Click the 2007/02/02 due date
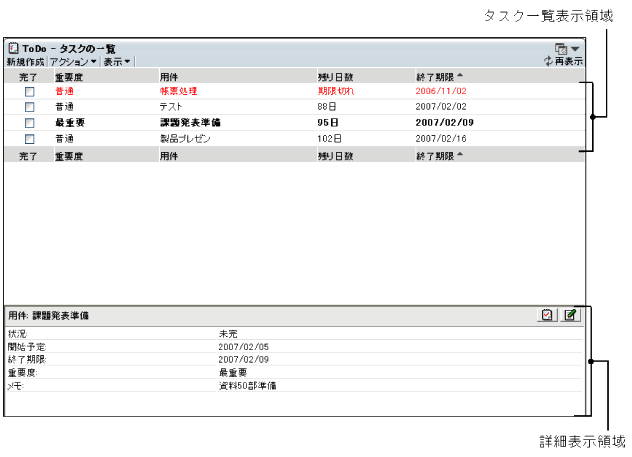Image resolution: width=632 pixels, height=457 pixels. click(441, 107)
